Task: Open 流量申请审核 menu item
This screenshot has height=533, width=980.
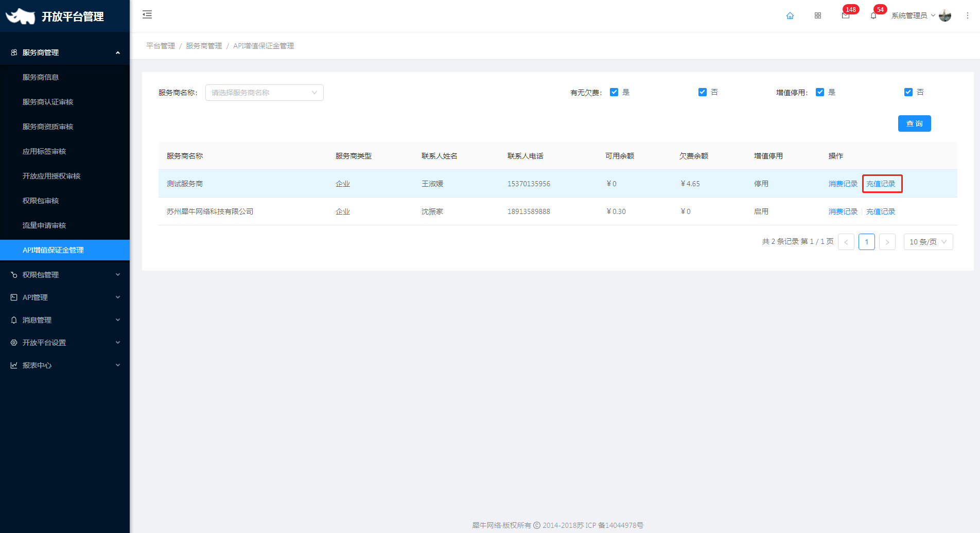Action: 65,225
